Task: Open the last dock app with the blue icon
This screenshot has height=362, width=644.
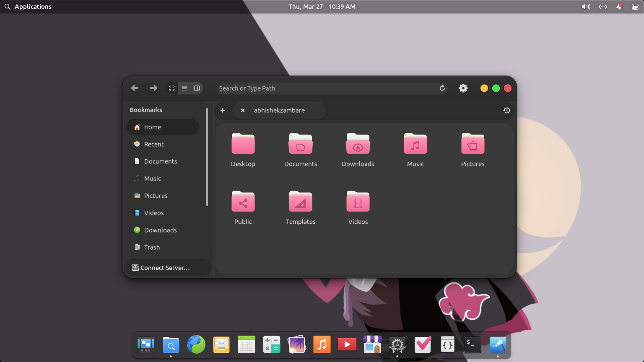Action: coord(498,345)
